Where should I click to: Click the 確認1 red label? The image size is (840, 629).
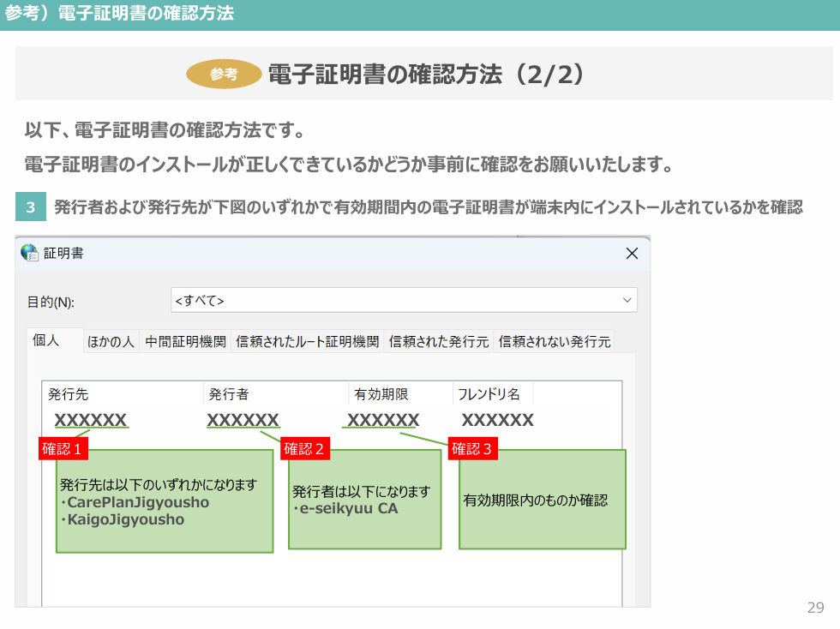click(63, 448)
